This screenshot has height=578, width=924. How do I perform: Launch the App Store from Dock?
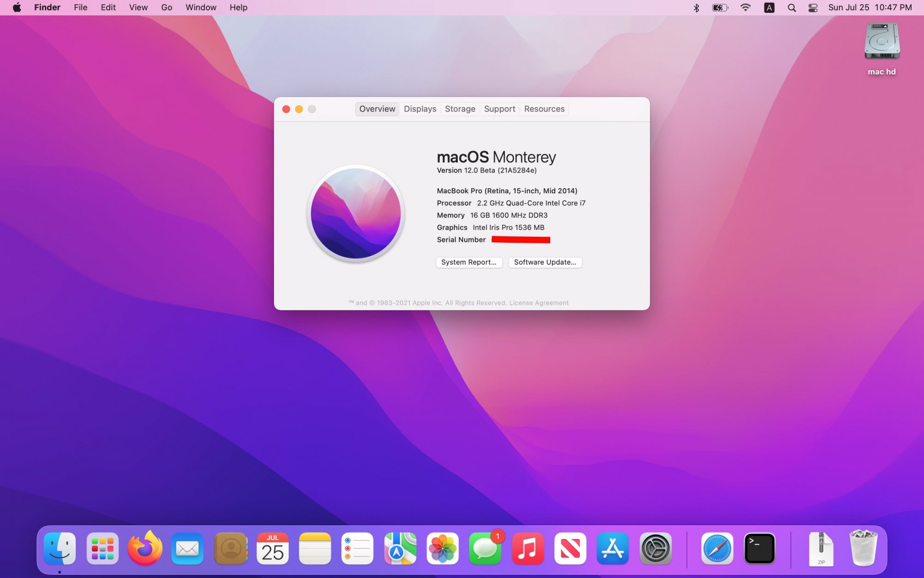(x=613, y=548)
